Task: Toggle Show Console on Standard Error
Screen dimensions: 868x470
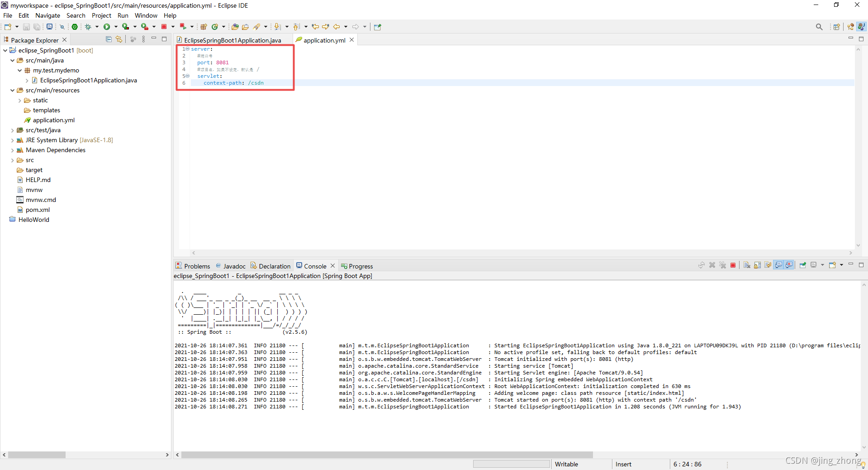Action: coord(789,265)
